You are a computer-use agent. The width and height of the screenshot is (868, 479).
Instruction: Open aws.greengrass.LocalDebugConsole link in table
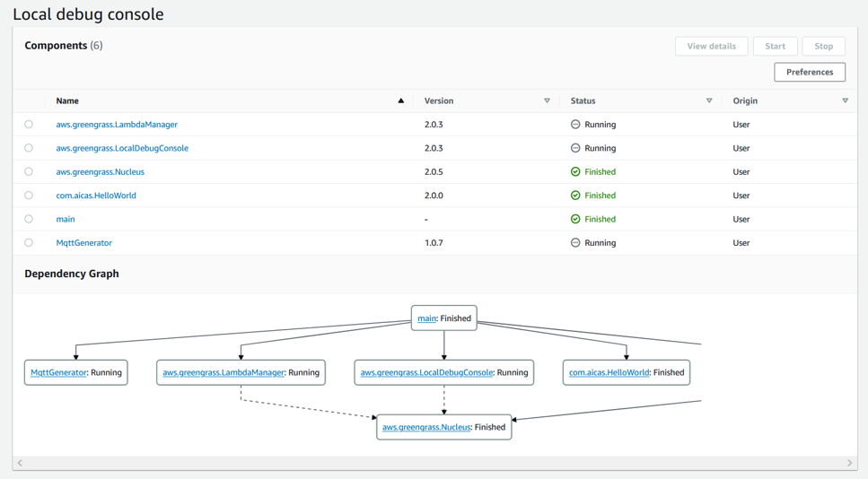[x=122, y=148]
